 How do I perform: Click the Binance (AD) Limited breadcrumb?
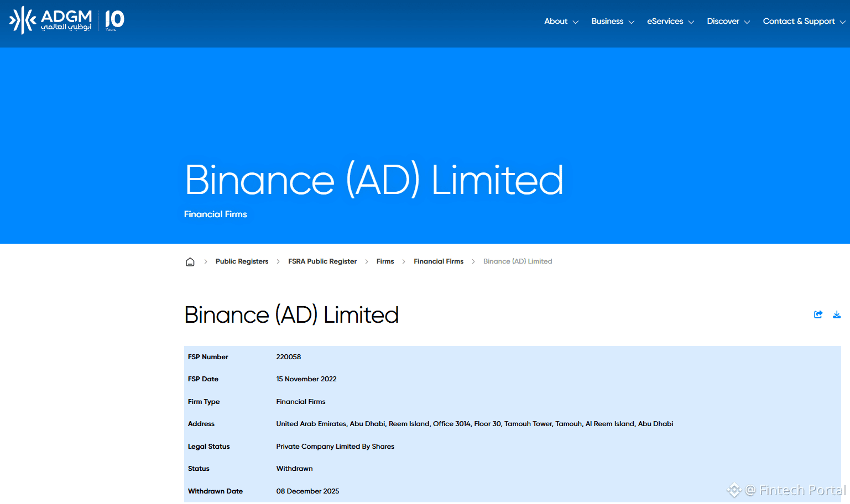(518, 261)
